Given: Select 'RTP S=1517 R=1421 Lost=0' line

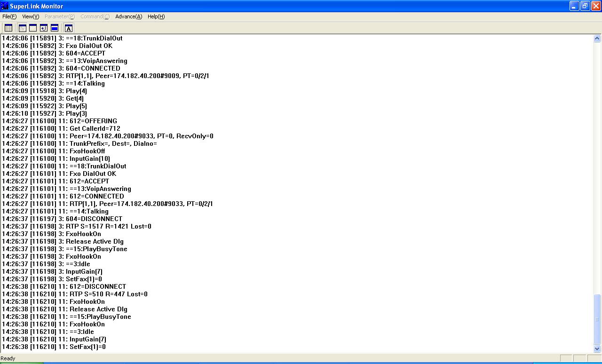Looking at the screenshot, I should [77, 226].
